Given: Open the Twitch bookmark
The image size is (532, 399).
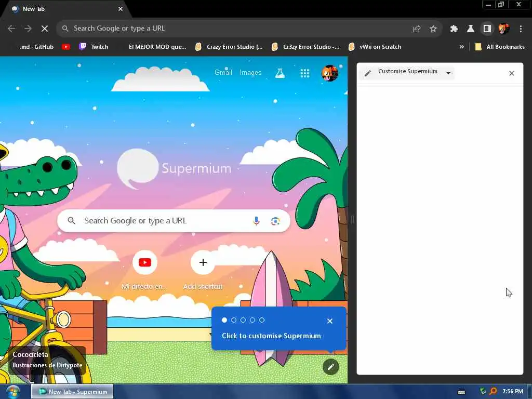Looking at the screenshot, I should pyautogui.click(x=94, y=47).
